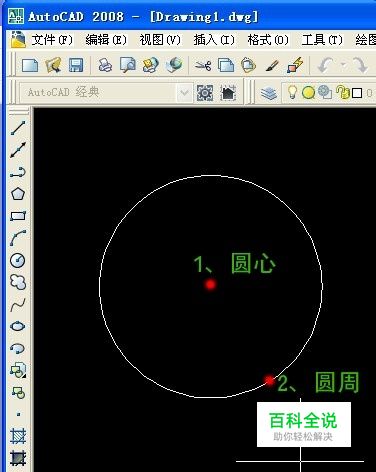Click the Copy icon

click(226, 65)
